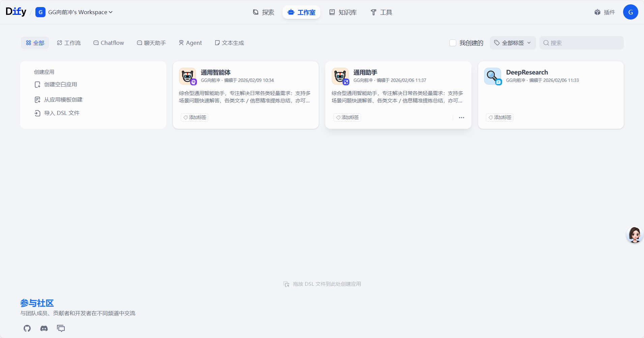Expand the 全部标签 tag filter dropdown

click(513, 43)
